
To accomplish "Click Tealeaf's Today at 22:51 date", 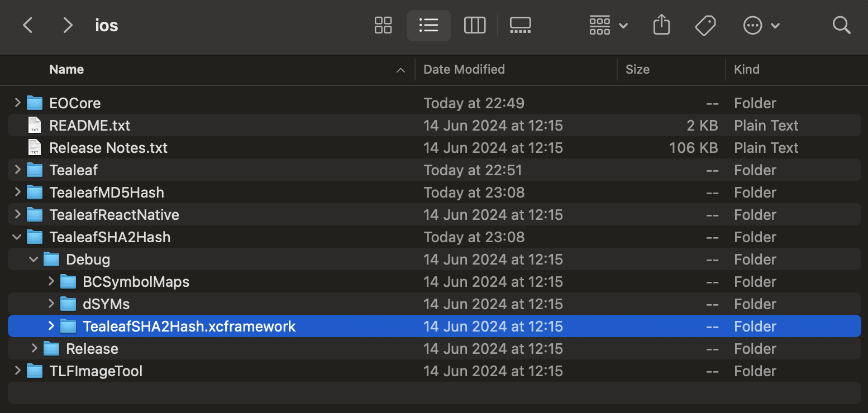I will 473,170.
